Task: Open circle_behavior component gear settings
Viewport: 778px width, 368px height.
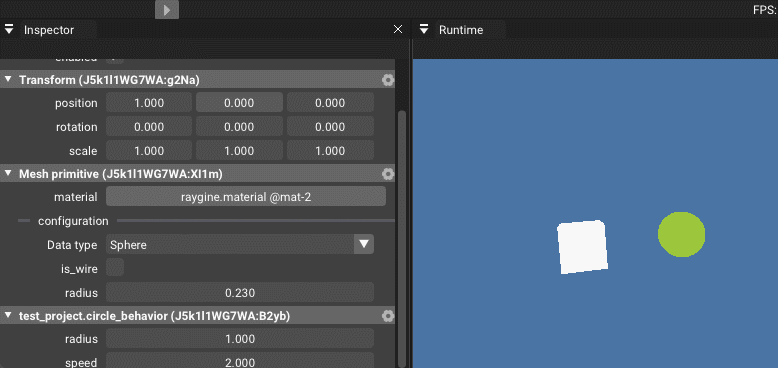Action: pyautogui.click(x=388, y=316)
